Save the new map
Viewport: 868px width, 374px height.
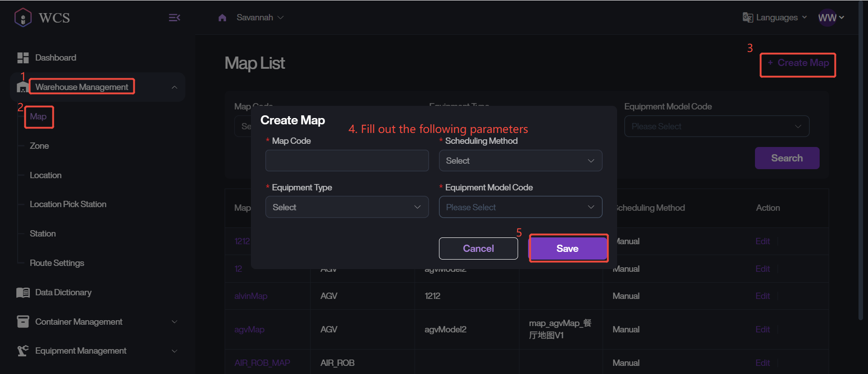568,248
